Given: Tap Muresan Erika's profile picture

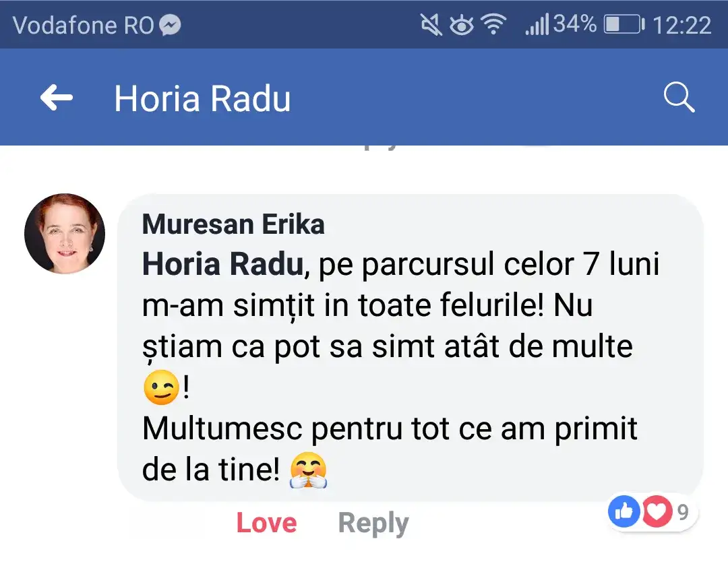Looking at the screenshot, I should [65, 234].
